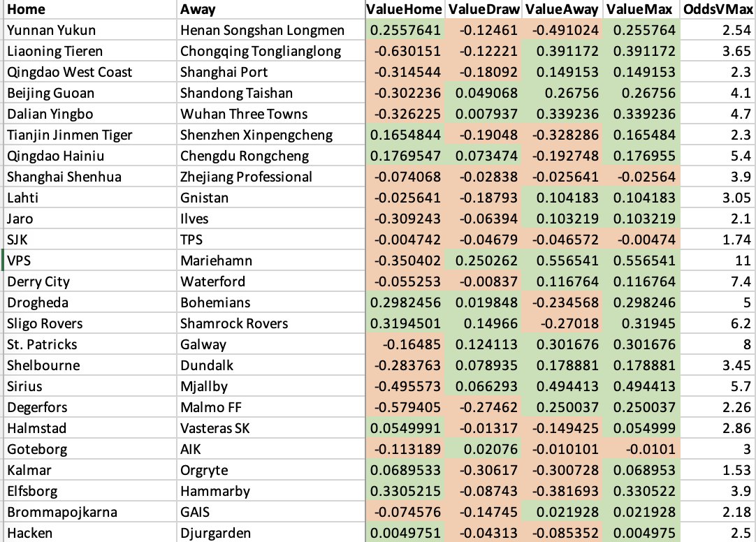Select the Beijing Guoan cell
Screen dimensions: 756x542
[x=90, y=93]
